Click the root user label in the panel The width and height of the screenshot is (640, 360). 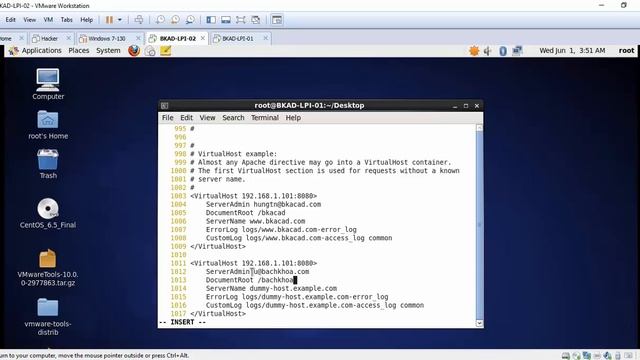(626, 51)
